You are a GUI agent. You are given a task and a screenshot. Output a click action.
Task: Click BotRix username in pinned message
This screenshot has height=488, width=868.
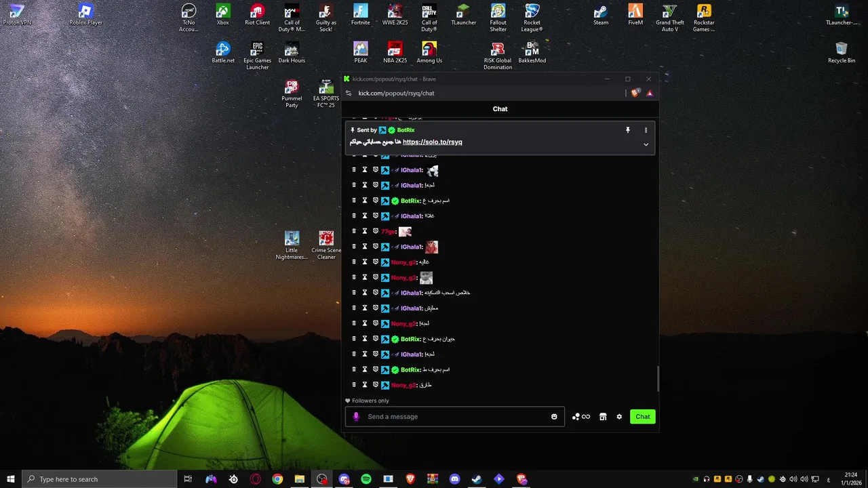pyautogui.click(x=406, y=130)
